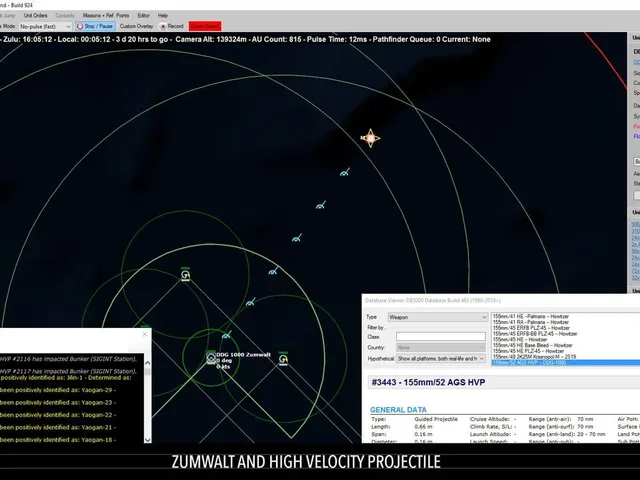Select 155mm/45 ERFB PLZ-45 - Howitzer entry
The width and height of the screenshot is (640, 480).
[531, 328]
